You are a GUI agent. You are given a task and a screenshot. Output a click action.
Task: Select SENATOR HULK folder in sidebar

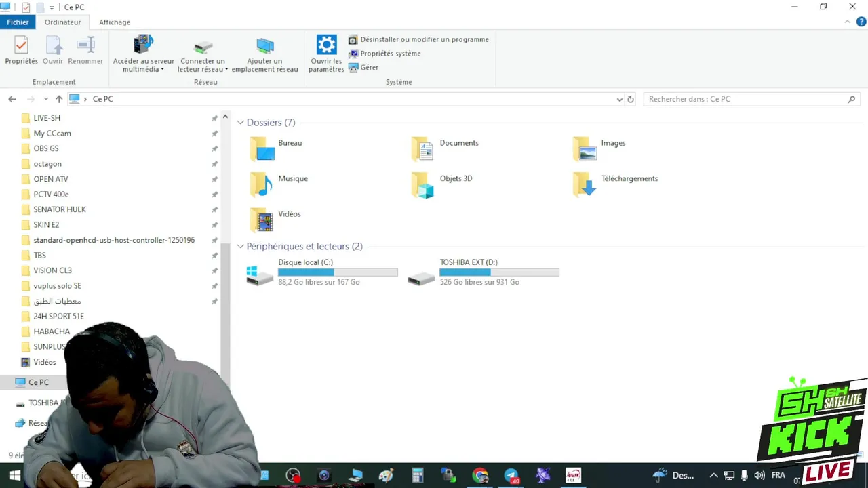point(60,209)
